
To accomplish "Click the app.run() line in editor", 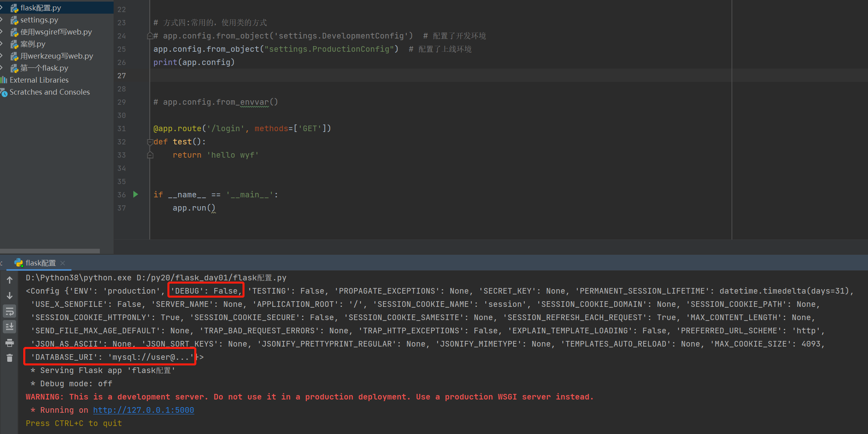I will (x=194, y=208).
